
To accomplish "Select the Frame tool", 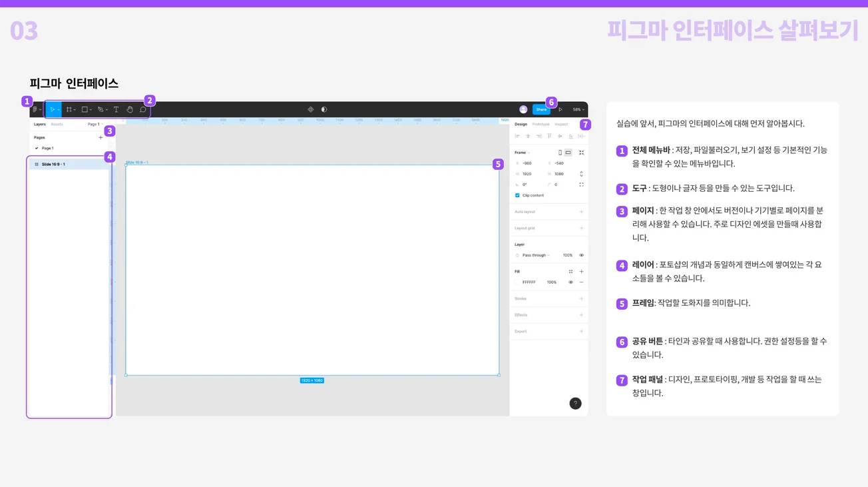I will [69, 109].
